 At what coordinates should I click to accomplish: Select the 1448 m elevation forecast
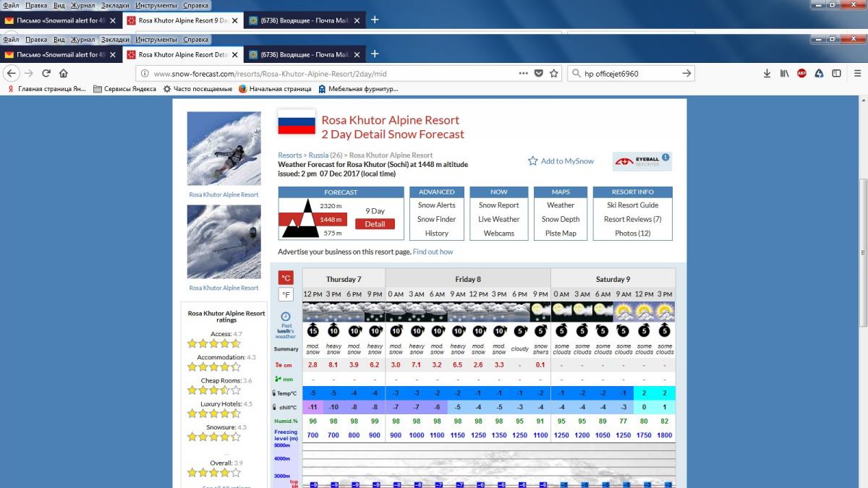tap(331, 219)
